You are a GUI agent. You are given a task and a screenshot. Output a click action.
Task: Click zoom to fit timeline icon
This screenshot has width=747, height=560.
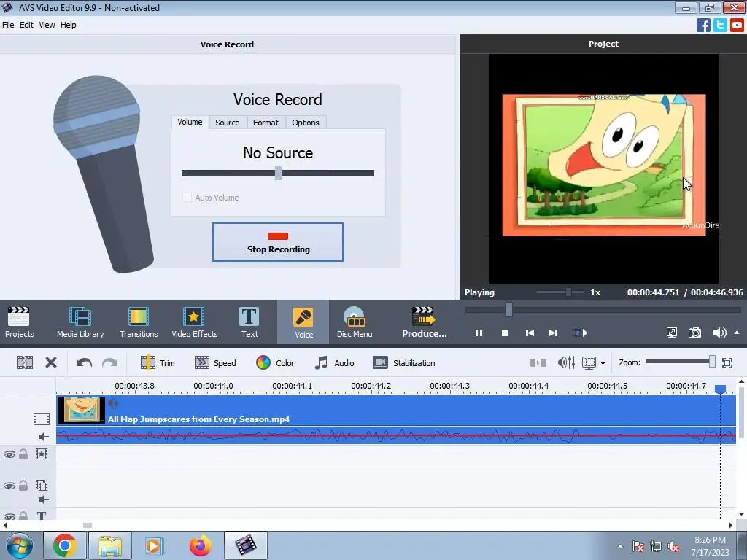tap(727, 363)
